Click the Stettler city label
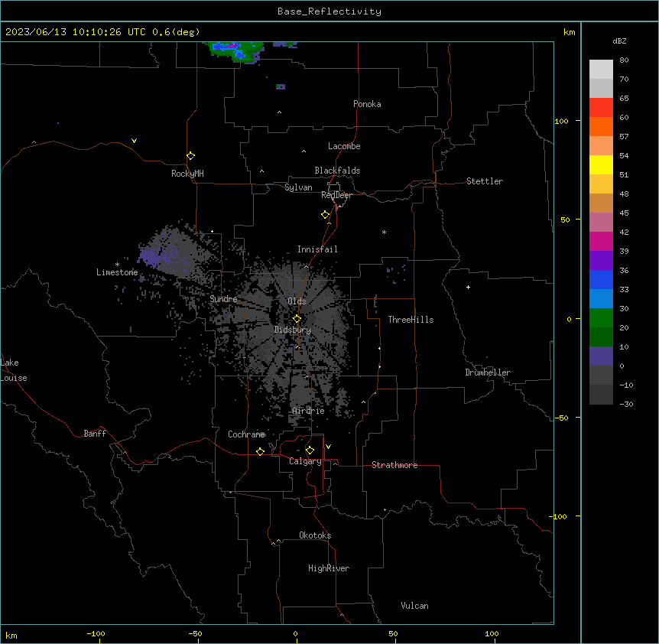Viewport: 659px width, 644px height. tap(485, 181)
